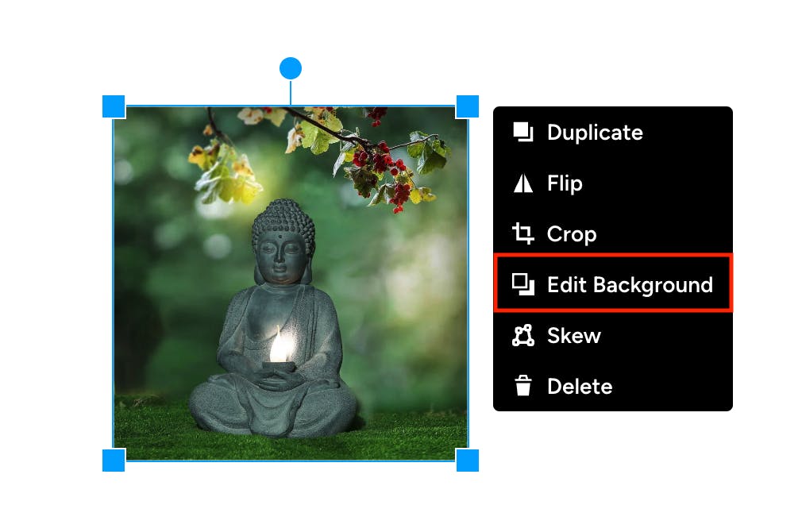The width and height of the screenshot is (802, 532).
Task: Click the blue circular rotation handle
Action: coord(291,68)
